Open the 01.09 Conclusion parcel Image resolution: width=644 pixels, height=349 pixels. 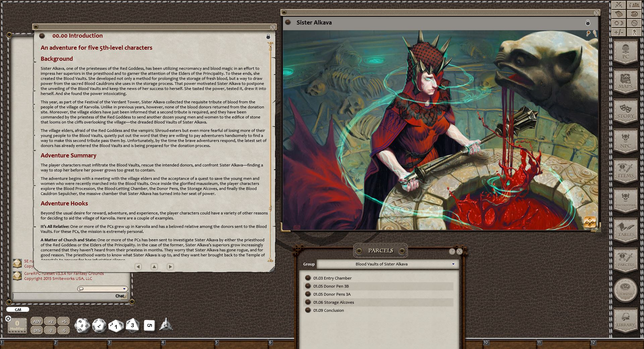[x=379, y=310]
